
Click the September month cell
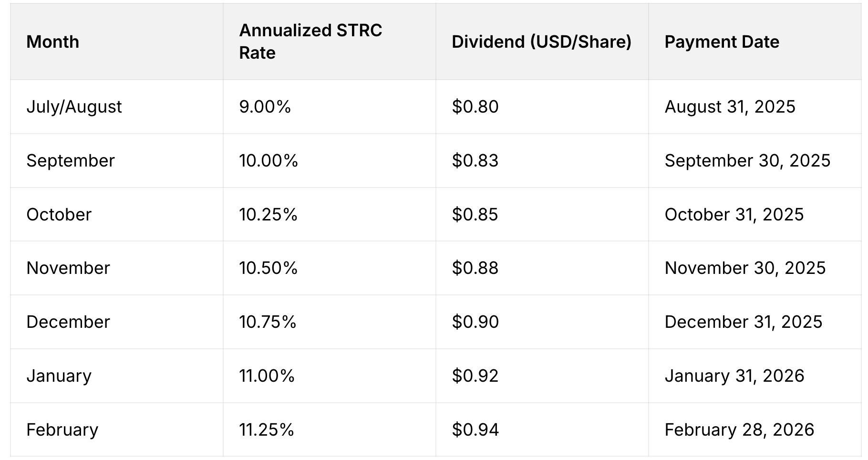click(x=71, y=160)
